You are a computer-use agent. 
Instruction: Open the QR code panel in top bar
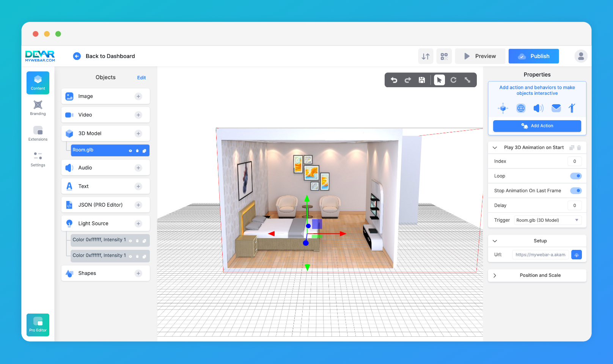[x=444, y=56]
